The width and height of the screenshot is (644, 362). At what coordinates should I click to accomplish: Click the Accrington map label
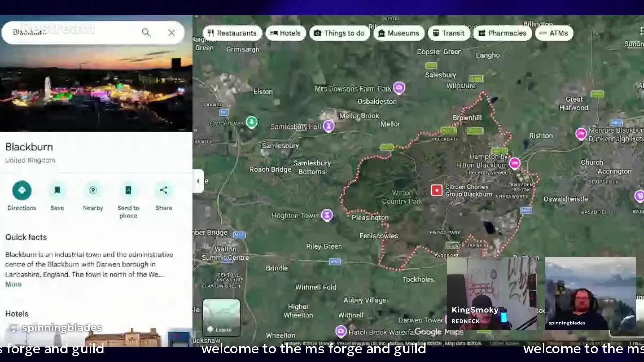[x=614, y=171]
